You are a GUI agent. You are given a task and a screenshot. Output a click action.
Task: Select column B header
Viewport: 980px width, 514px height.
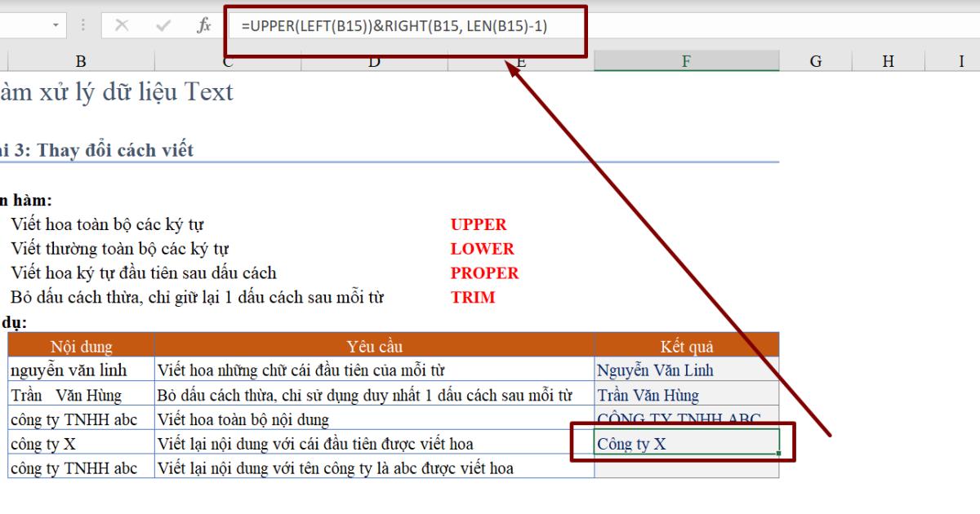[80, 60]
